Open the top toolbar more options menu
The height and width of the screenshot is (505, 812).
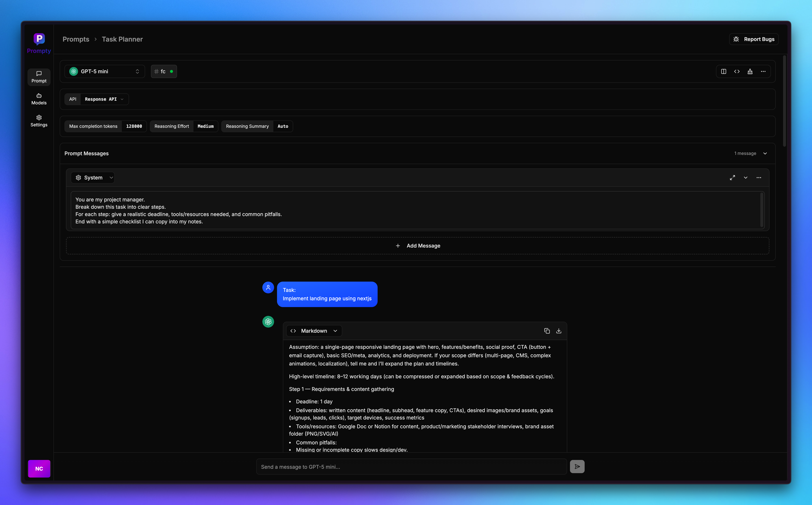763,71
